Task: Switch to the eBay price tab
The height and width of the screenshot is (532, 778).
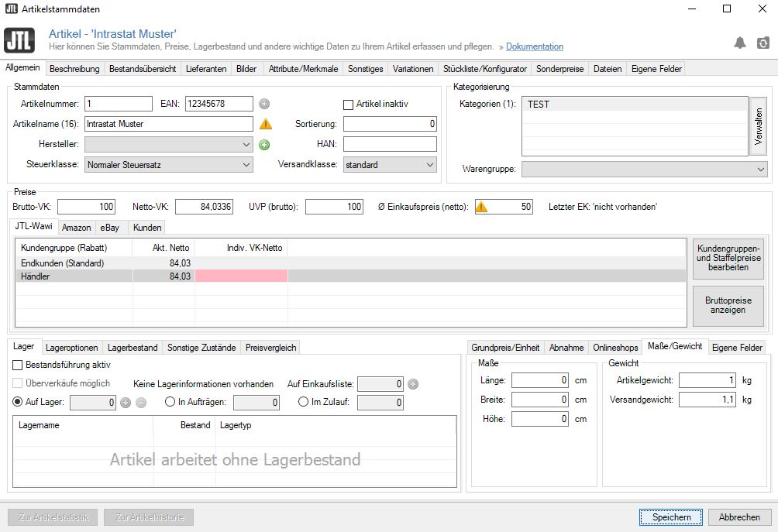Action: pyautogui.click(x=110, y=228)
